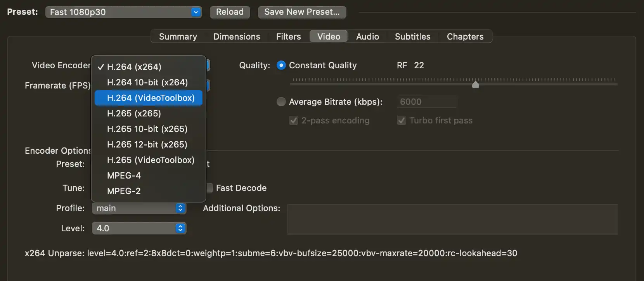Click the Additional Options text area
Viewport: 644px width, 281px height.
pos(452,219)
